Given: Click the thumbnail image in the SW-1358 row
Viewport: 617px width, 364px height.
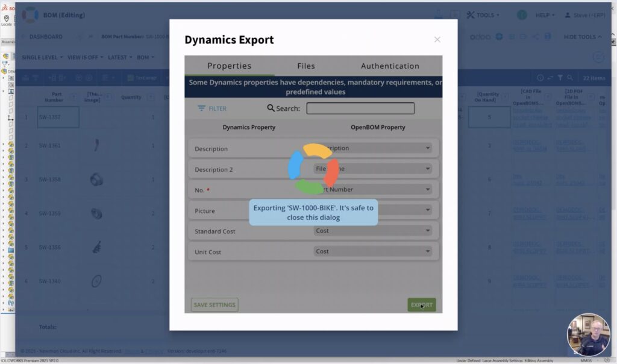Looking at the screenshot, I should tap(96, 180).
